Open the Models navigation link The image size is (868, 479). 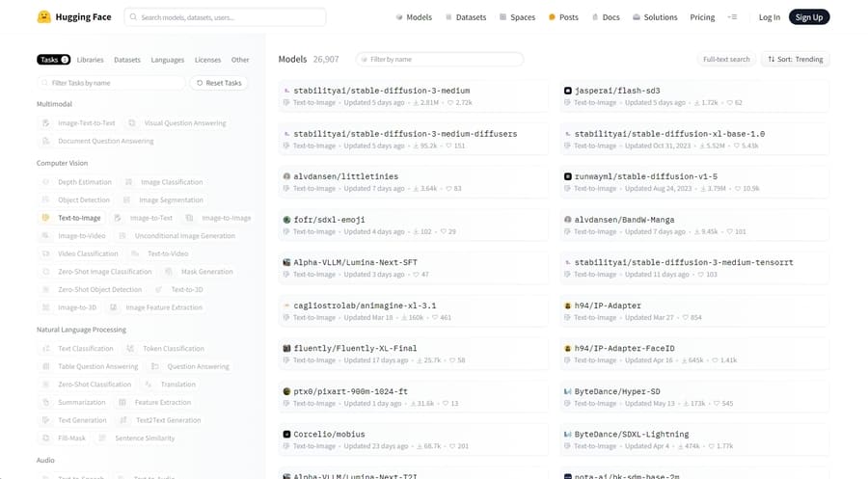click(414, 17)
